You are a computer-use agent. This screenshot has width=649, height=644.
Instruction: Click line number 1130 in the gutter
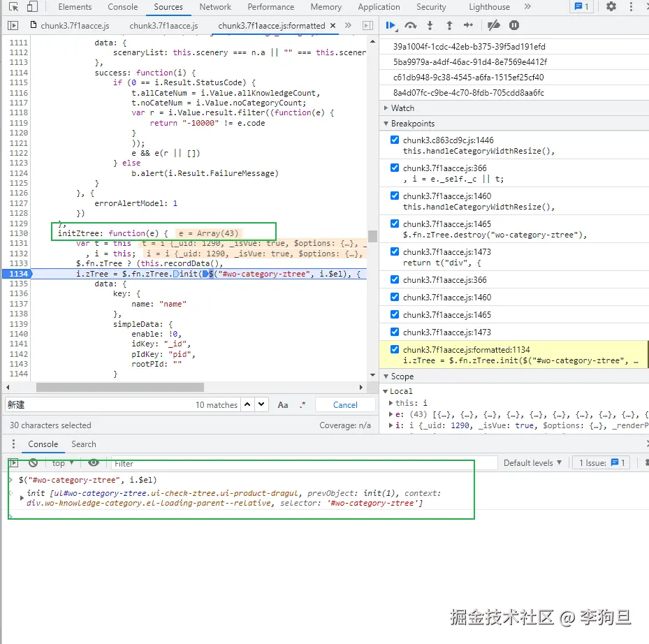coord(19,233)
